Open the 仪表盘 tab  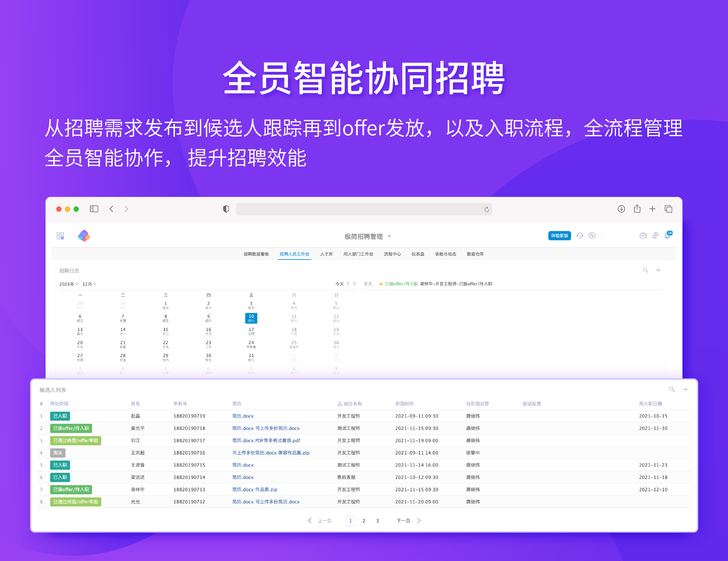[418, 254]
